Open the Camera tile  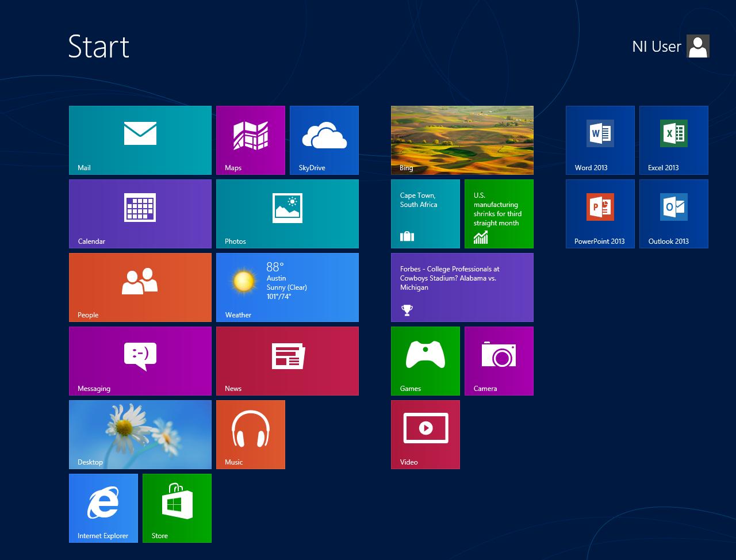click(499, 361)
